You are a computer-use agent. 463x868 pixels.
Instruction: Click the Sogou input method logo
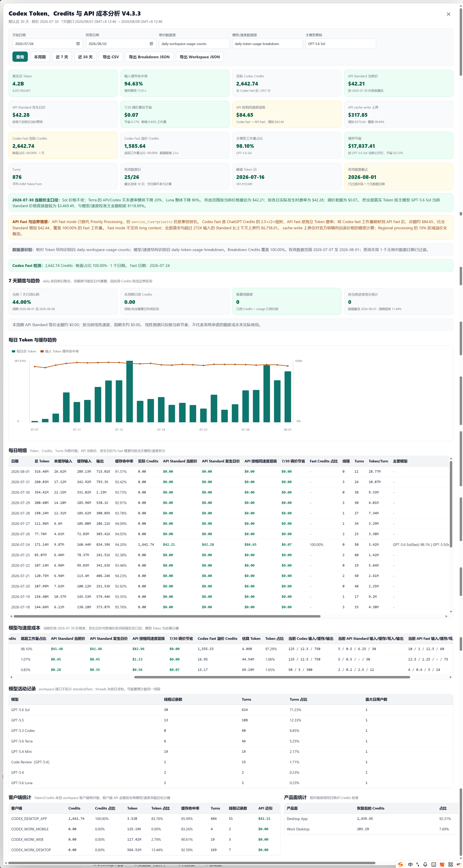400,864
